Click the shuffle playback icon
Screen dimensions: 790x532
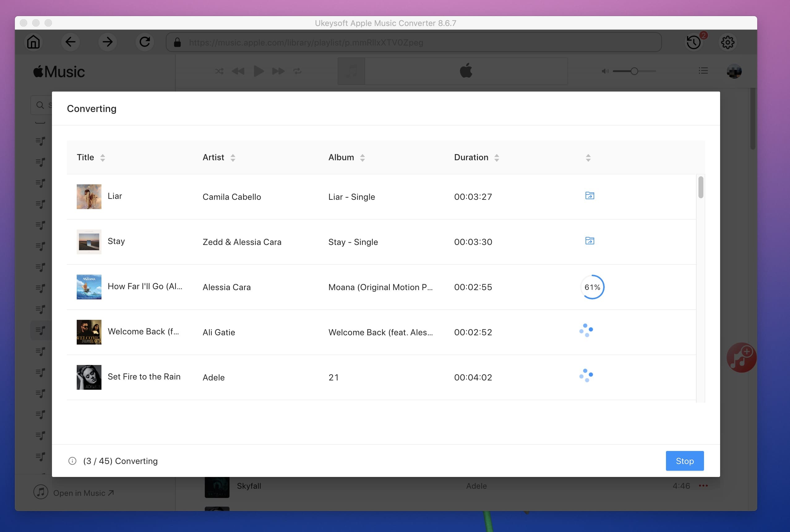(x=219, y=71)
